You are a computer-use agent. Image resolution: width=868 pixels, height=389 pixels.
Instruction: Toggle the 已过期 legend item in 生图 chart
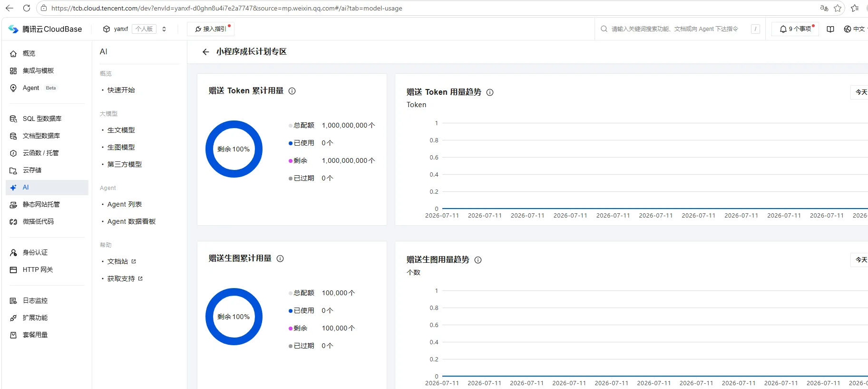point(302,346)
